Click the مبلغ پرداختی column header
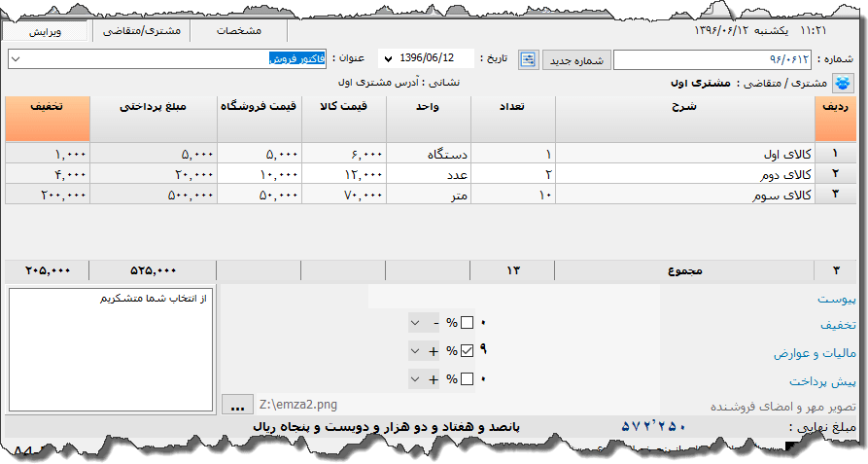This screenshot has height=464, width=868. coord(154,119)
